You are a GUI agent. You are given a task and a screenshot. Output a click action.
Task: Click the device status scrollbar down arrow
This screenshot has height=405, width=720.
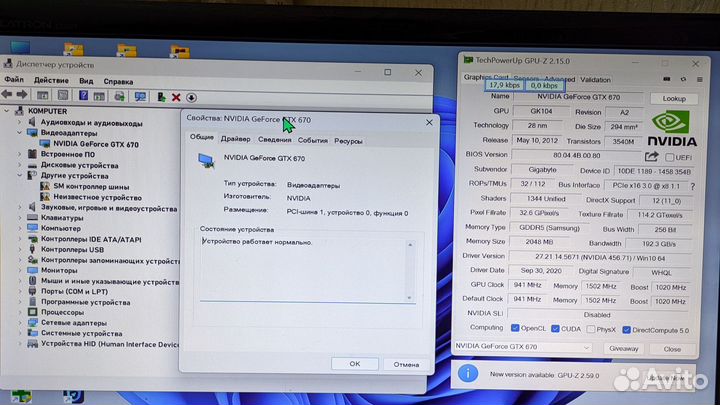click(x=410, y=298)
